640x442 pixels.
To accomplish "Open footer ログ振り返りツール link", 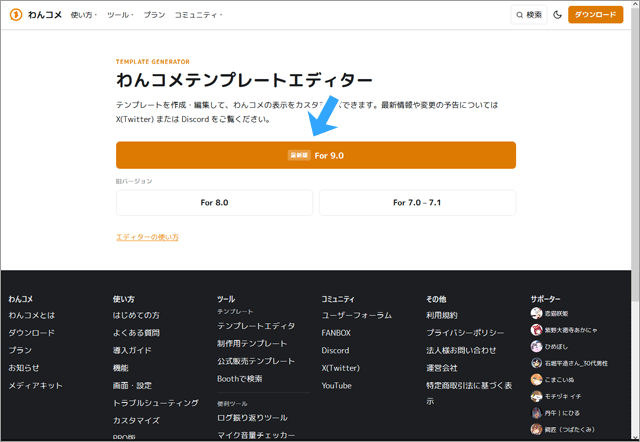I will tap(252, 418).
